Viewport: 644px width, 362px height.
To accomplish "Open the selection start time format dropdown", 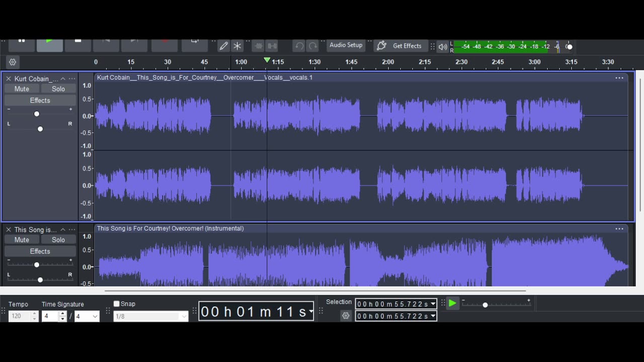I will tap(433, 304).
